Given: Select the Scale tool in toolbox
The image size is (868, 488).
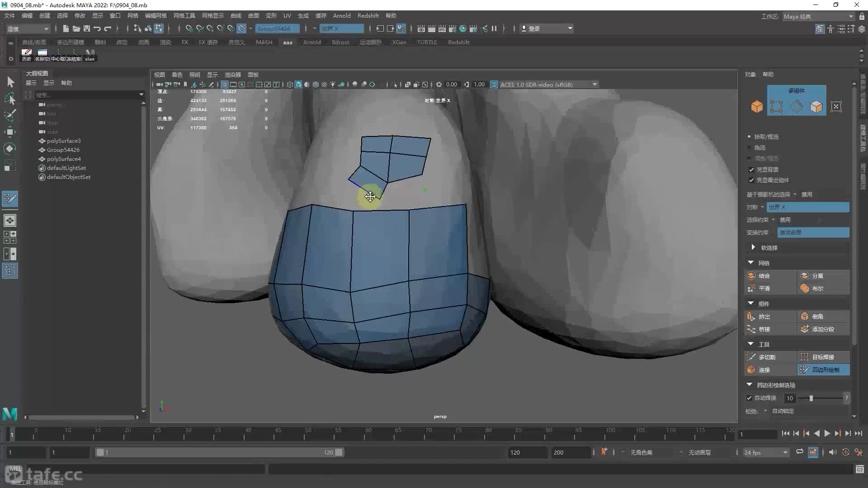Looking at the screenshot, I should point(10,165).
